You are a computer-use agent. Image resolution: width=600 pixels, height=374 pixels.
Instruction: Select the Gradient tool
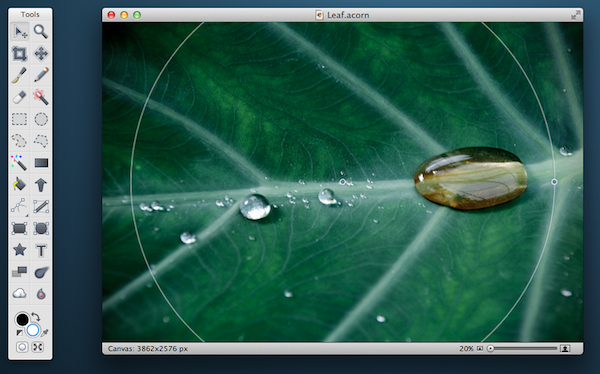point(41,163)
